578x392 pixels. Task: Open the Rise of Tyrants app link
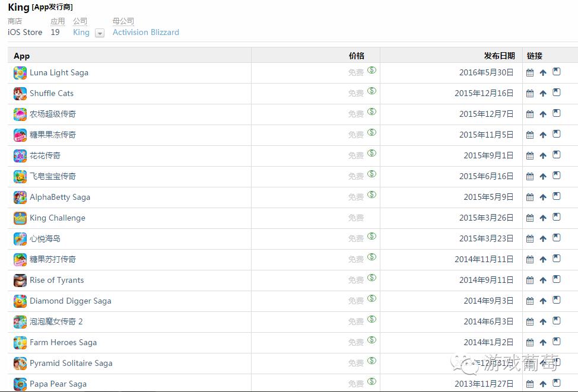coord(57,280)
